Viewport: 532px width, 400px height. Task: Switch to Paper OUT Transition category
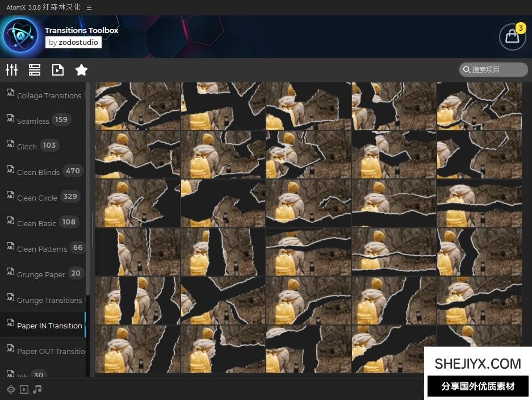point(51,351)
